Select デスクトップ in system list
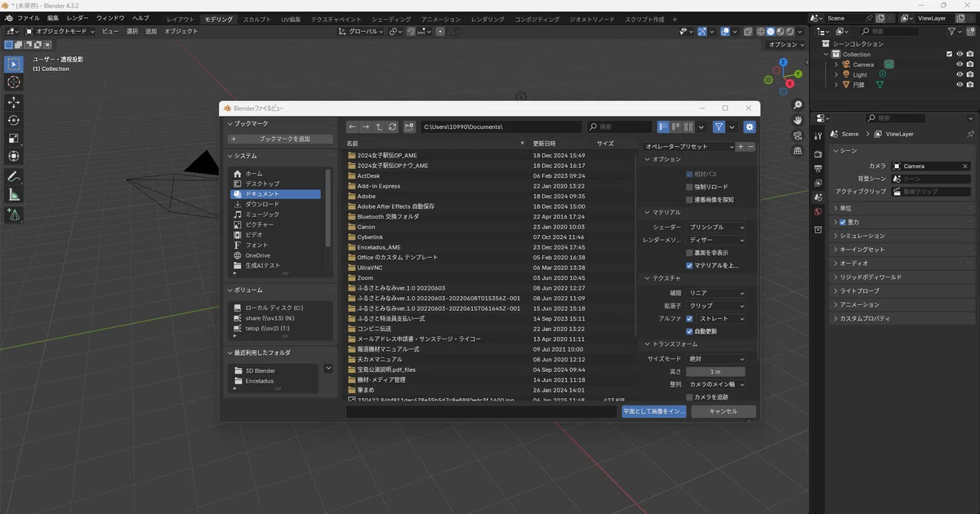980x514 pixels. [x=275, y=184]
